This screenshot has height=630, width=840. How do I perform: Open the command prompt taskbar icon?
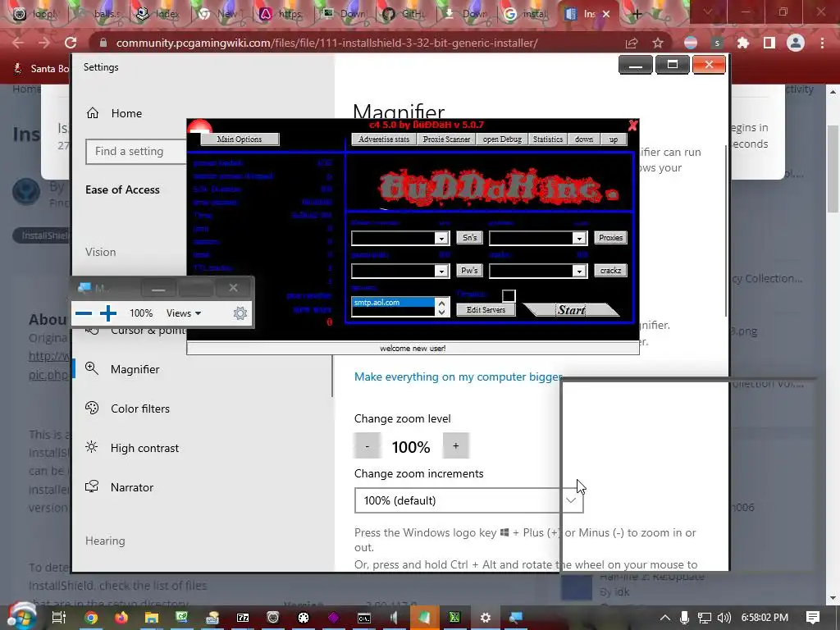tap(363, 618)
